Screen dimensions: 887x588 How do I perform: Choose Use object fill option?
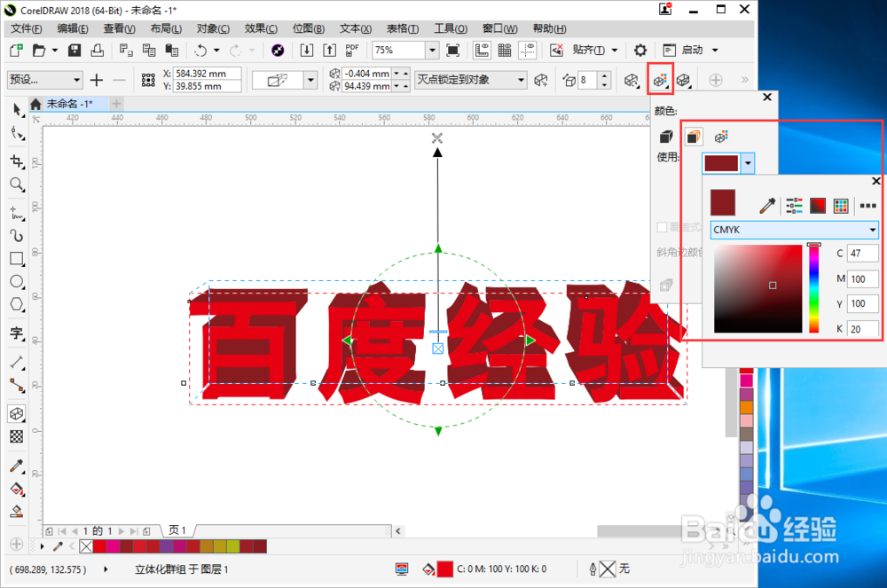(x=666, y=137)
